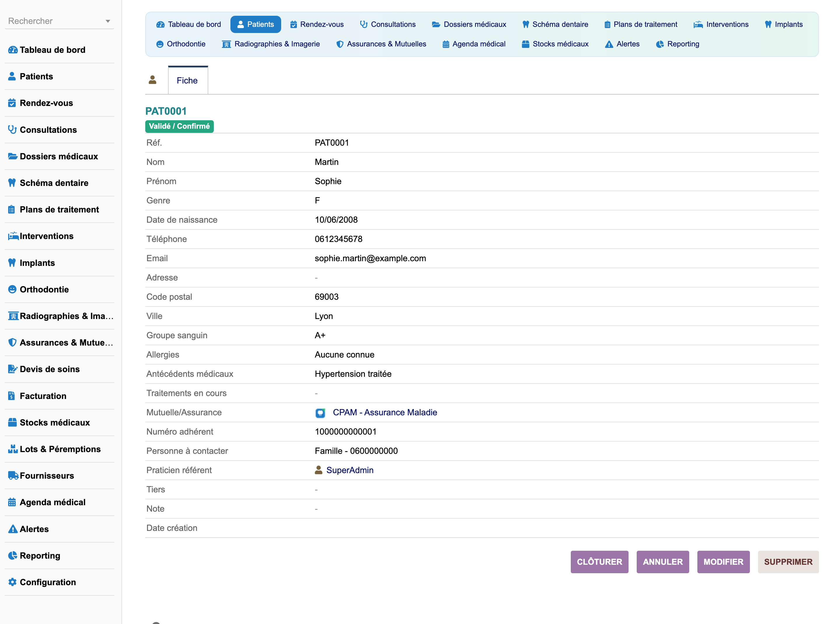
Task: Click the Schéma dentaire tooth icon in sidebar
Action: click(12, 183)
